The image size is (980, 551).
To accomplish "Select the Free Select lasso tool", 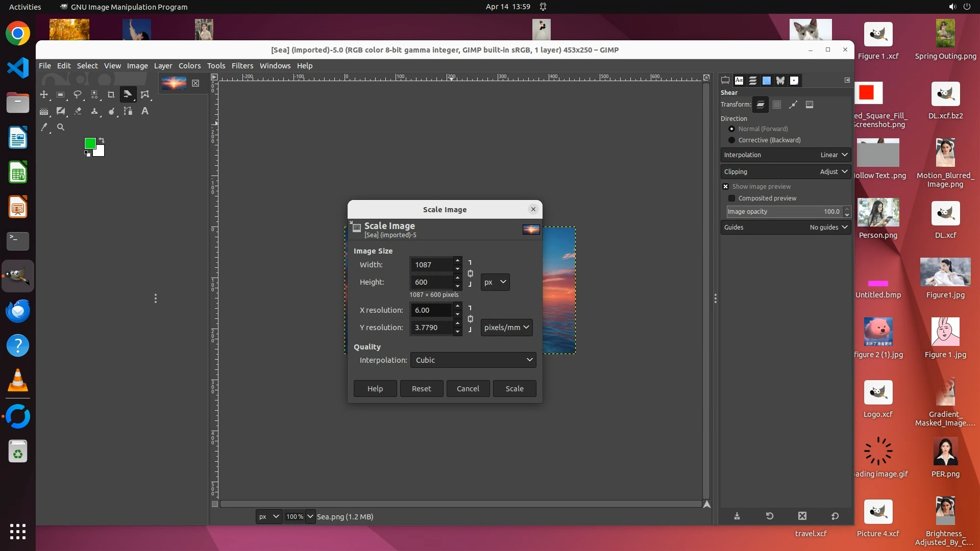I will [x=78, y=94].
